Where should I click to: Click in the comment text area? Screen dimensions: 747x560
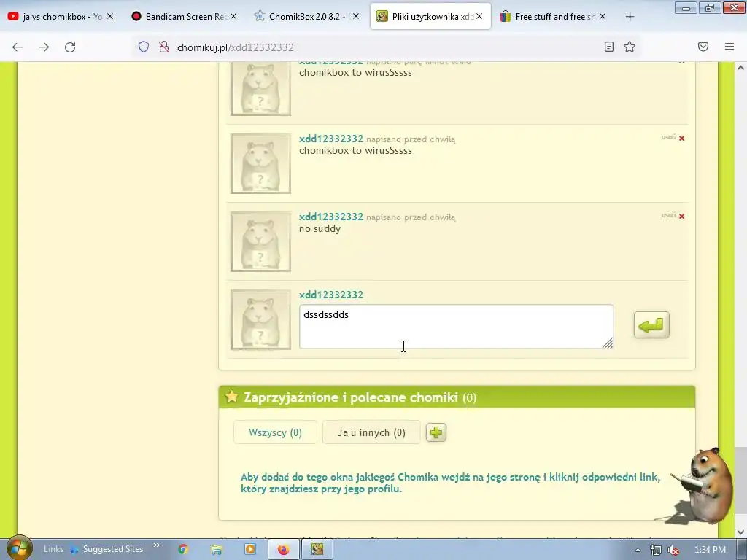click(457, 327)
